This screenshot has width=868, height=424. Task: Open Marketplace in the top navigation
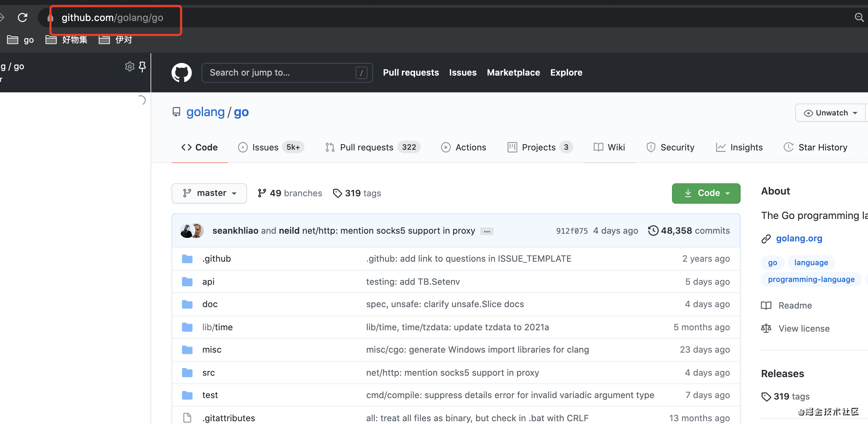pos(513,72)
